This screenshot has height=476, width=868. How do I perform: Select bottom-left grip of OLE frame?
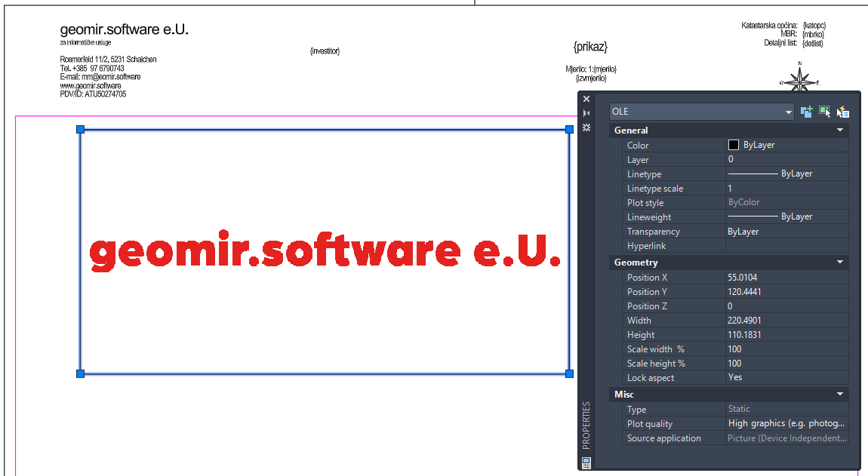coord(80,373)
